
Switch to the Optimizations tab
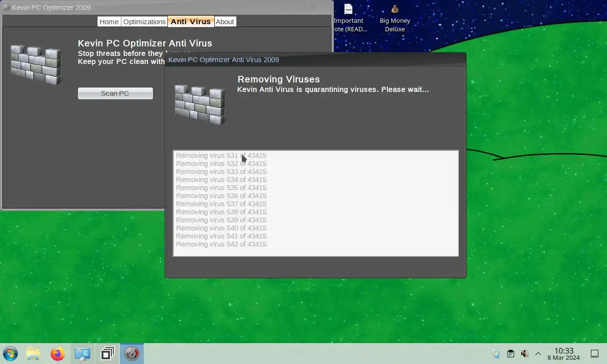click(x=145, y=22)
